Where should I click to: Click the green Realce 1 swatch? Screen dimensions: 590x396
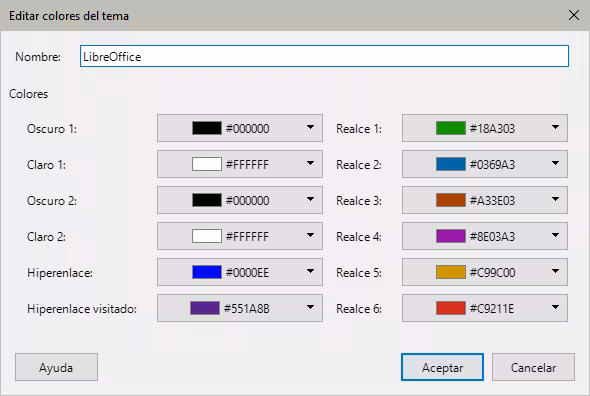coord(451,128)
